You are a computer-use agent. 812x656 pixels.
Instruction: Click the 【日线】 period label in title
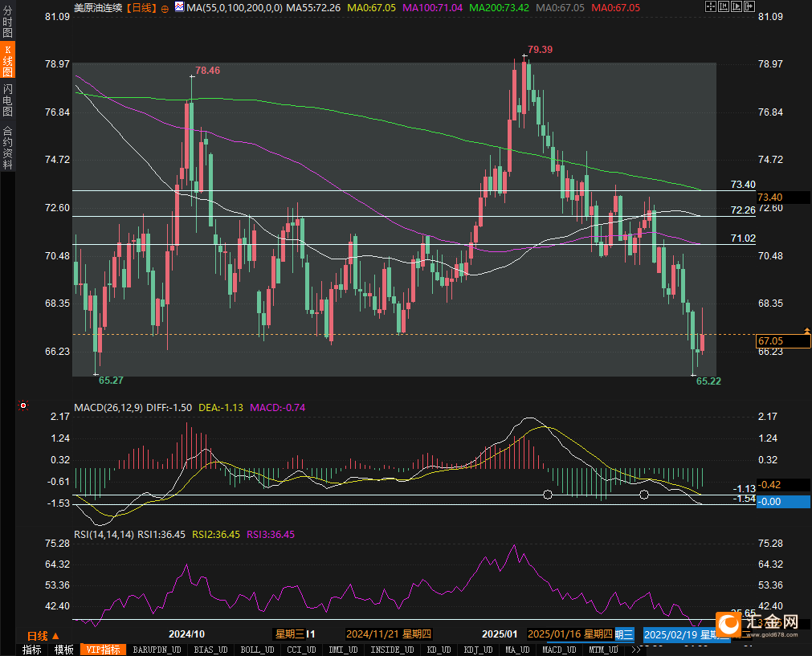[x=141, y=8]
